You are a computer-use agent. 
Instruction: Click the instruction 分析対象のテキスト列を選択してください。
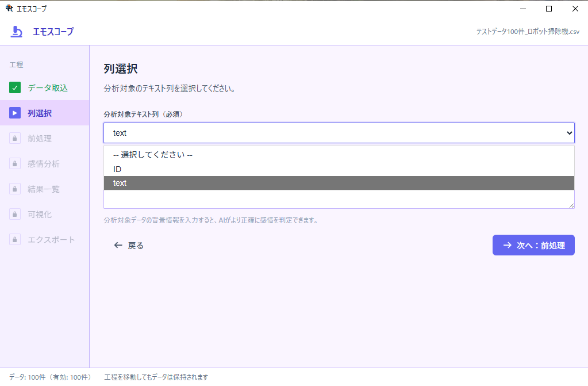(x=170, y=89)
